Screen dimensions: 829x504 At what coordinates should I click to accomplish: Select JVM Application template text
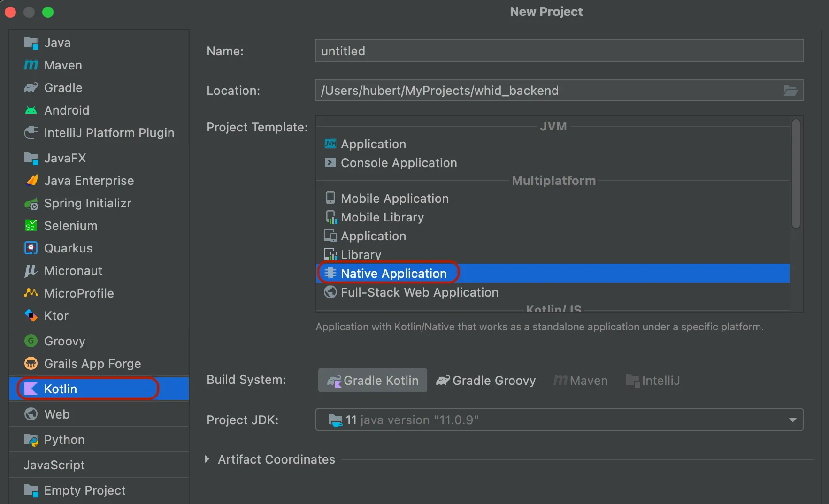374,144
